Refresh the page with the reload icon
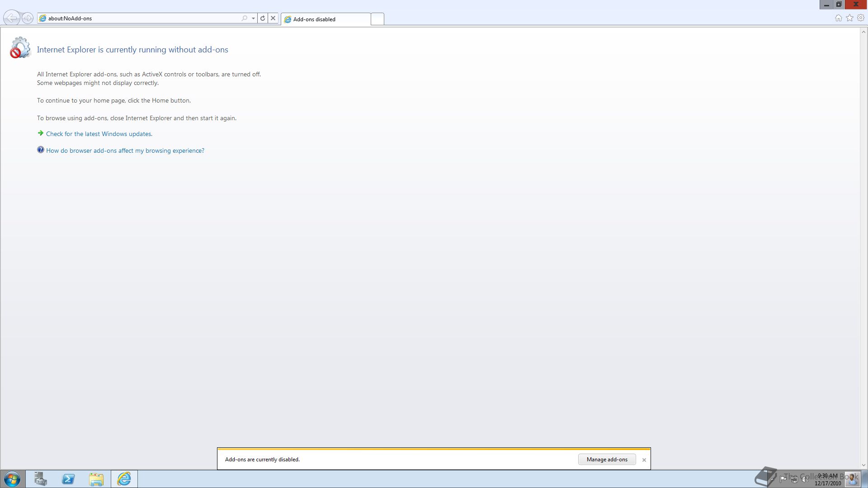Viewport: 868px width, 488px height. tap(263, 19)
